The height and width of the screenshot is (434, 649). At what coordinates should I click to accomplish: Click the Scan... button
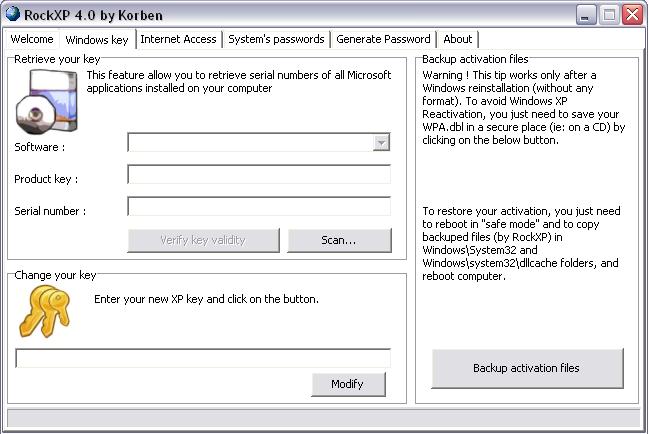[x=339, y=240]
